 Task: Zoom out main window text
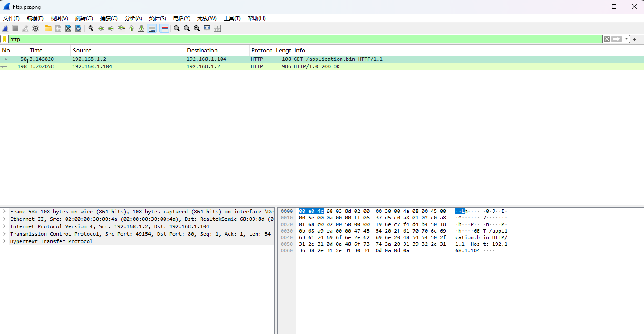click(x=187, y=28)
